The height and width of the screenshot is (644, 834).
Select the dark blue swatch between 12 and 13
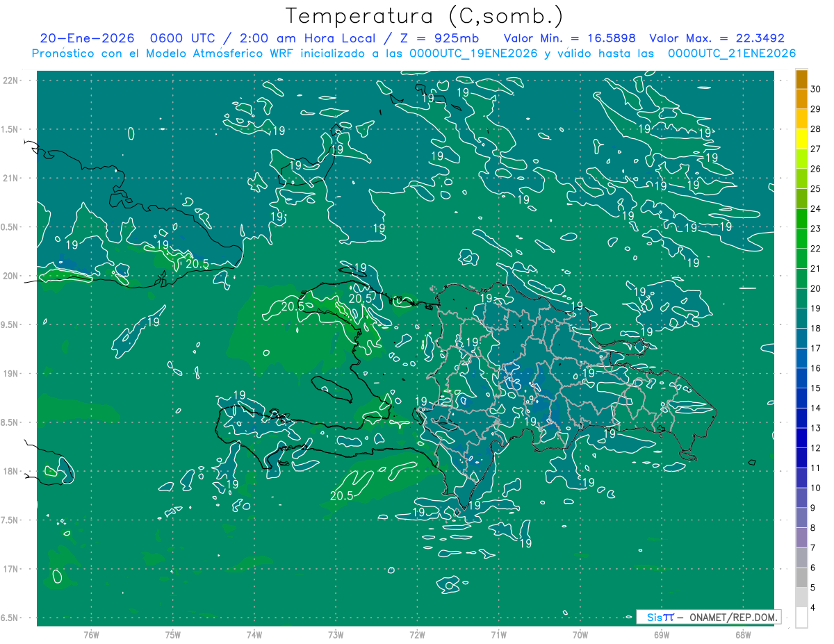[x=801, y=438]
